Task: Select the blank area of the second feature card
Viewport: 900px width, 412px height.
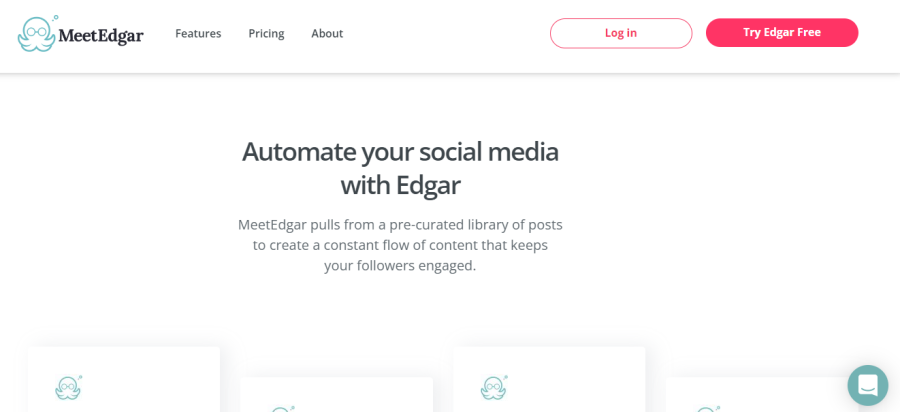Action: pyautogui.click(x=360, y=398)
